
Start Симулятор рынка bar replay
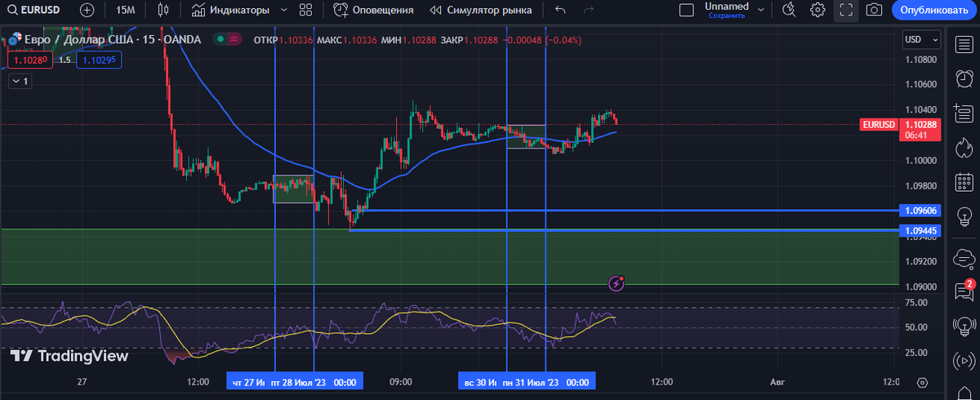point(481,10)
